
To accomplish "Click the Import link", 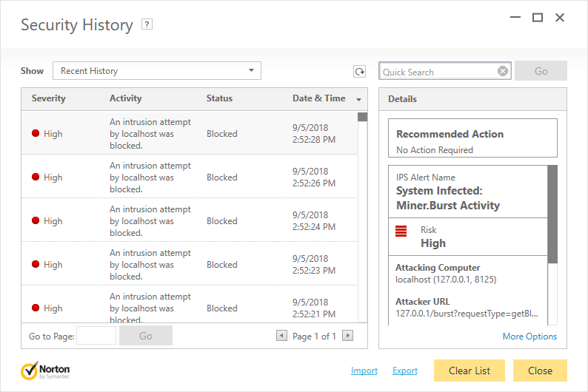I will (364, 371).
